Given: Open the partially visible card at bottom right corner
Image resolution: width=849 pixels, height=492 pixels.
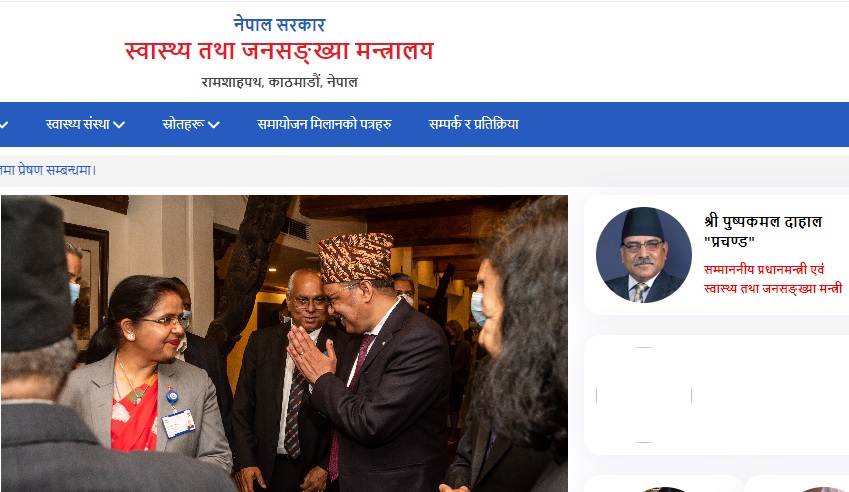Looking at the screenshot, I should 796,484.
